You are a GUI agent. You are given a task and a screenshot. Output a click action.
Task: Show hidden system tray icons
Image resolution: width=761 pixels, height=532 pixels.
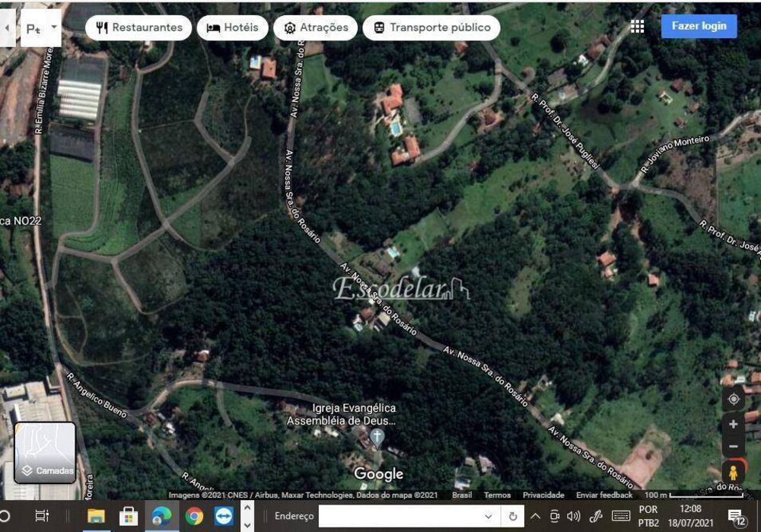click(535, 516)
